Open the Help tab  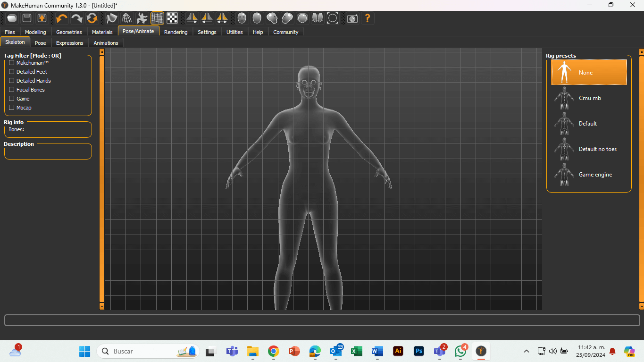coord(258,32)
